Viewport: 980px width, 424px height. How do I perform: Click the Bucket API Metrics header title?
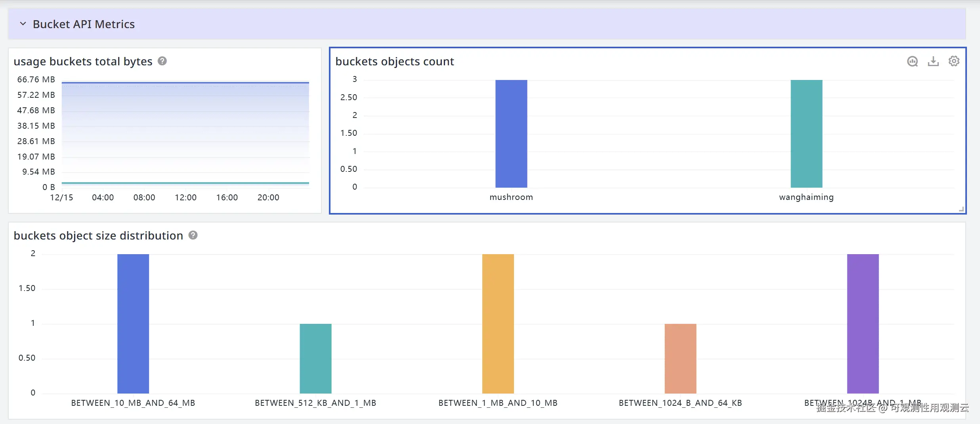[x=84, y=24]
